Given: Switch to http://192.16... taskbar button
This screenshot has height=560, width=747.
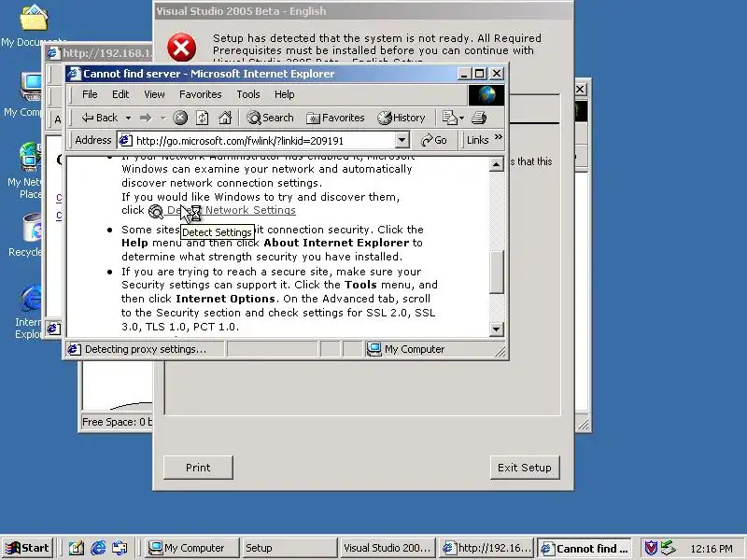Looking at the screenshot, I should (486, 548).
